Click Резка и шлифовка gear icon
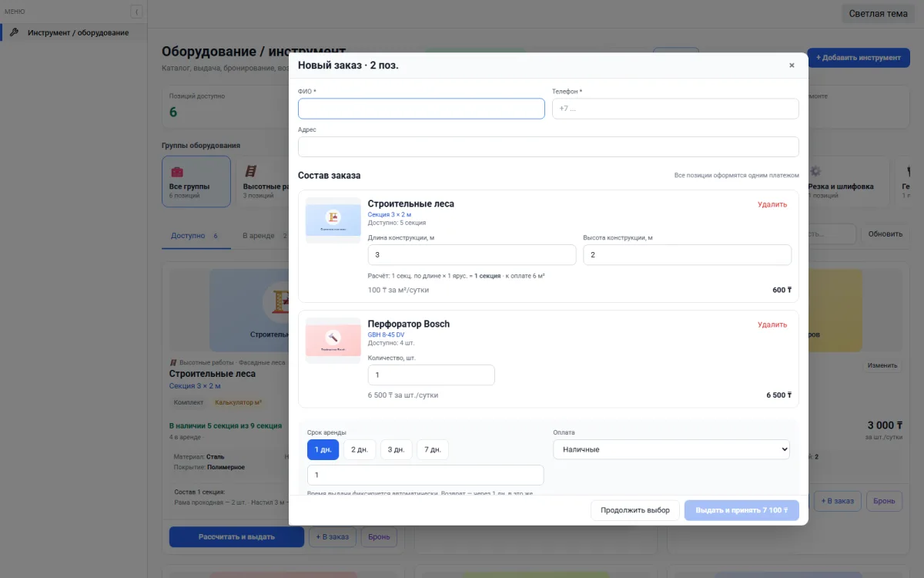This screenshot has height=578, width=924. [815, 171]
